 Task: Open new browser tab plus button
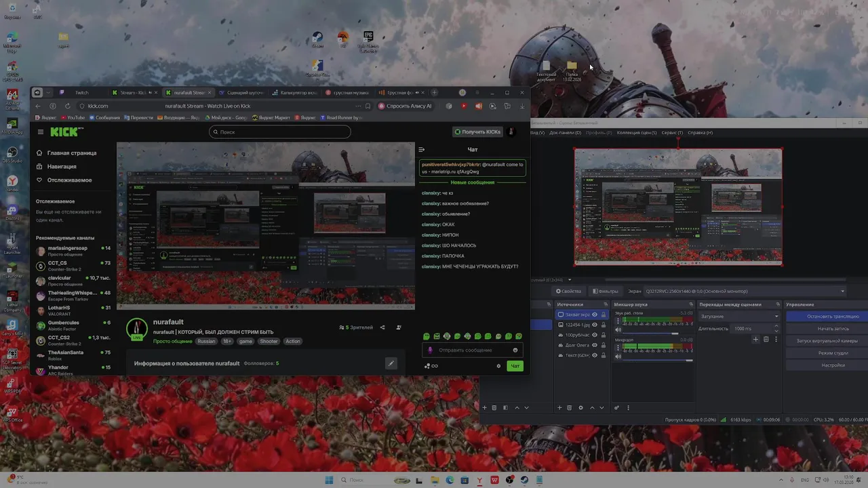coord(434,92)
